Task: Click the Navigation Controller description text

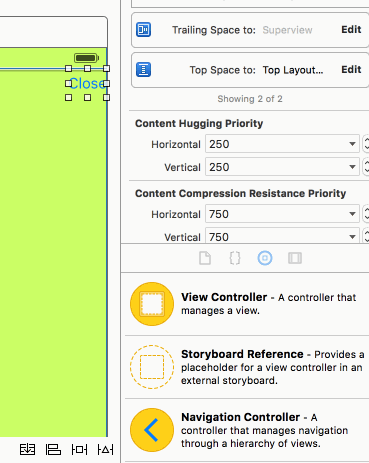Action: (264, 430)
